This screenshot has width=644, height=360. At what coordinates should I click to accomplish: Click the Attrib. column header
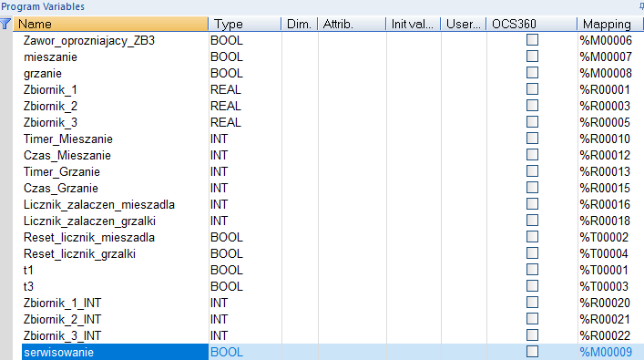click(x=352, y=24)
